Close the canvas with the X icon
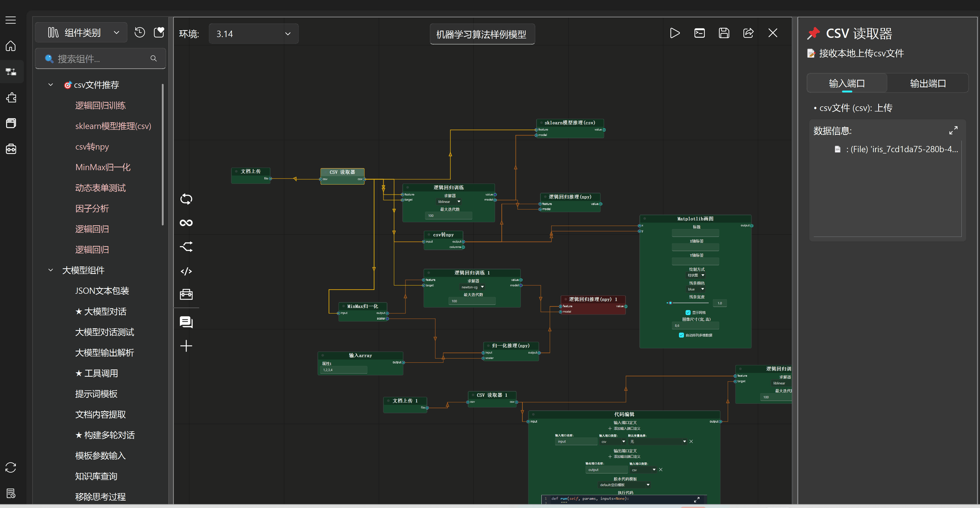Image resolution: width=980 pixels, height=508 pixels. pos(773,33)
